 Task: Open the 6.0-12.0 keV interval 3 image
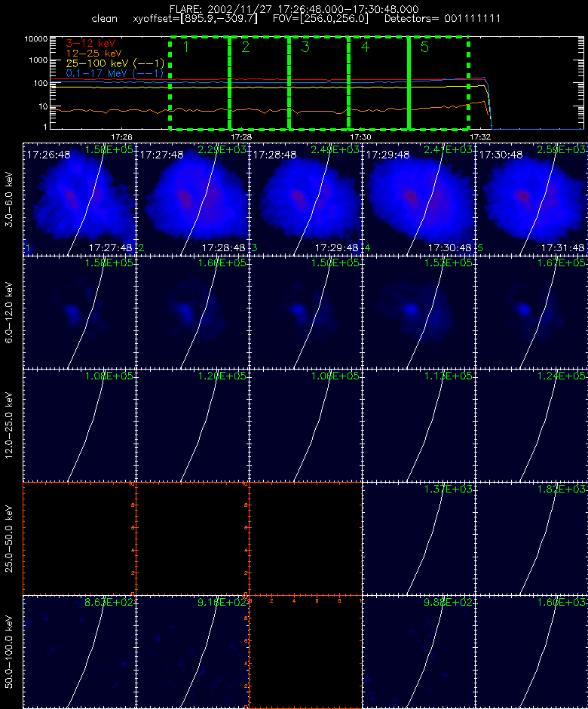tap(305, 312)
